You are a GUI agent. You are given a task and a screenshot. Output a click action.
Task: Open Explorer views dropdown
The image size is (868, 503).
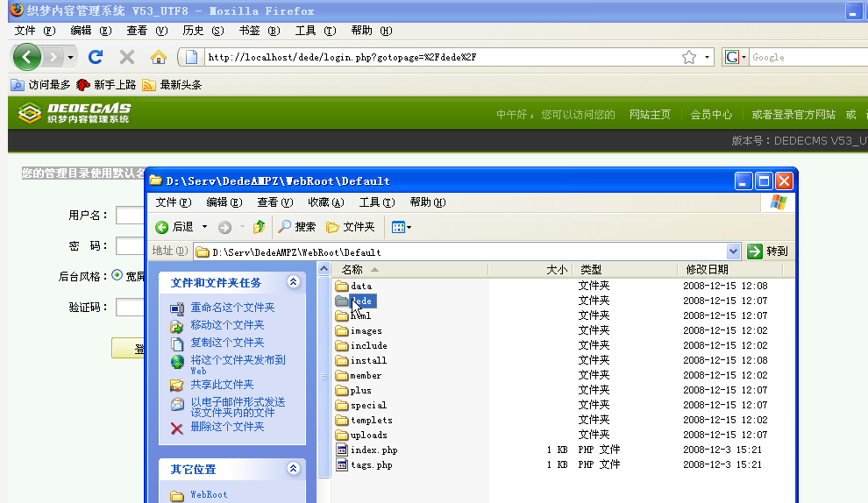[x=402, y=227]
